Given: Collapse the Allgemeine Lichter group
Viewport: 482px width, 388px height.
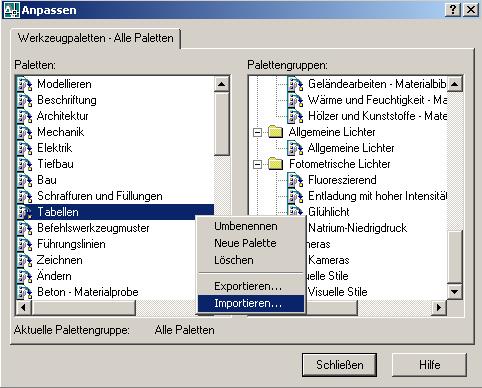Looking at the screenshot, I should click(x=257, y=132).
